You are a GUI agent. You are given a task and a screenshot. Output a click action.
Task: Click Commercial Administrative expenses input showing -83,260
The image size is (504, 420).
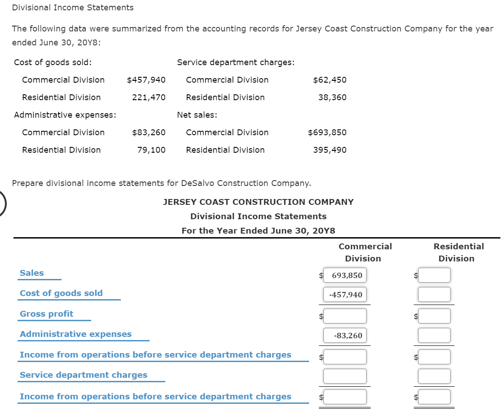click(345, 336)
